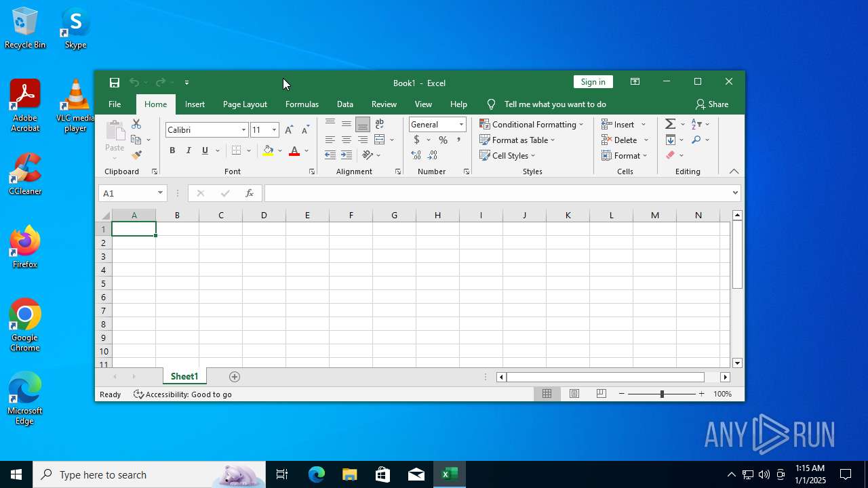Apply yellow fill color to cell

268,150
